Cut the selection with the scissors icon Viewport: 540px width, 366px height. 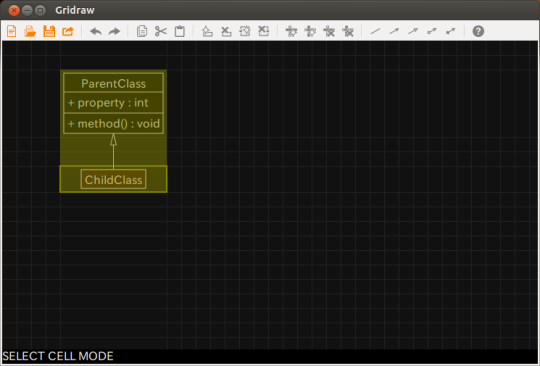(x=161, y=31)
